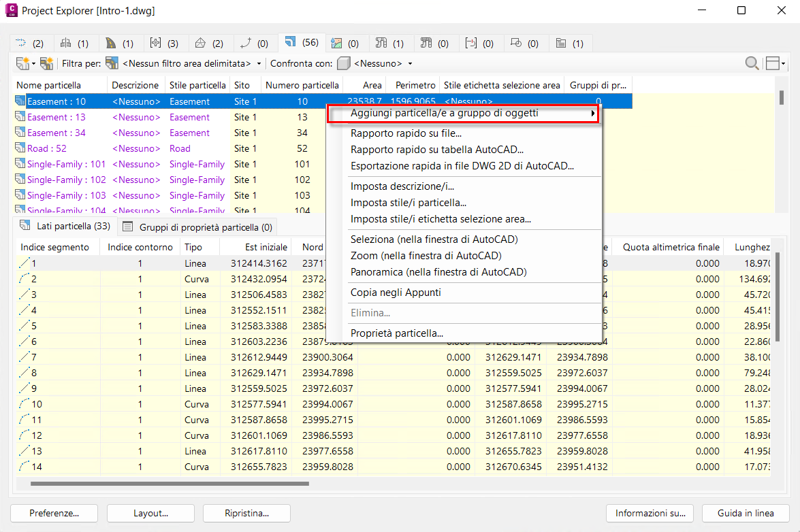Click the object group action icon
Image resolution: width=800 pixels, height=532 pixels.
click(46, 63)
